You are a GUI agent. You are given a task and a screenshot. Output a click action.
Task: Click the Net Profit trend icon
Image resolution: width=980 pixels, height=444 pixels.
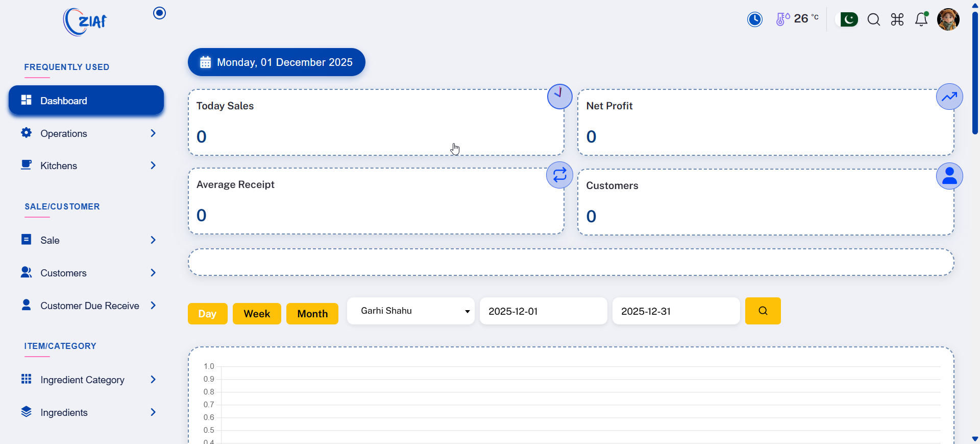pos(949,97)
